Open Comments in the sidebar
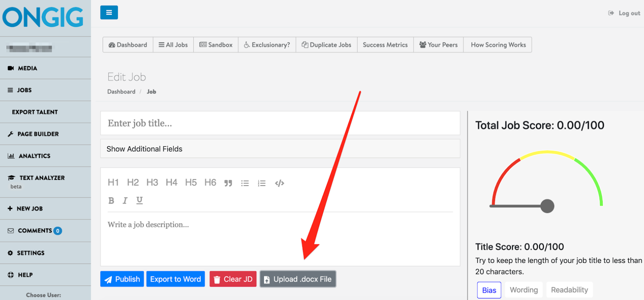Image resolution: width=644 pixels, height=300 pixels. click(x=45, y=231)
